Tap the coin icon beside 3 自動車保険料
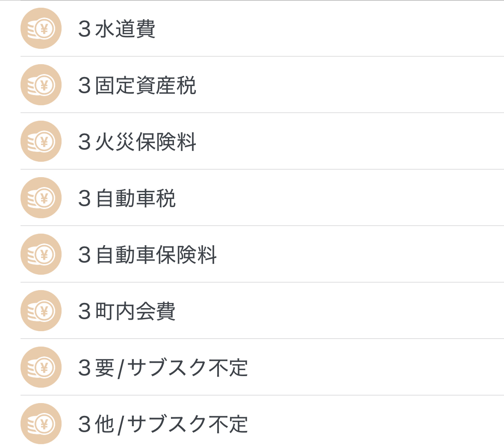 41,254
